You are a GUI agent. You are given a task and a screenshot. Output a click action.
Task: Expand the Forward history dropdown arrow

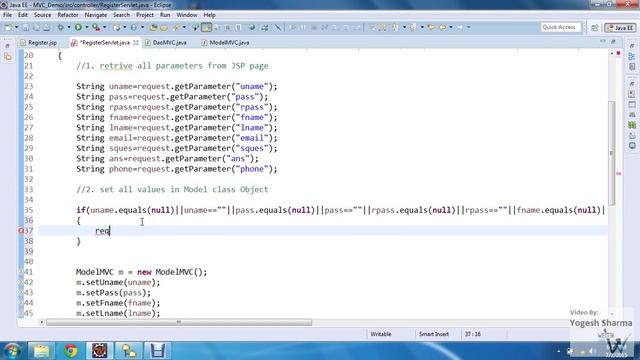tap(469, 27)
